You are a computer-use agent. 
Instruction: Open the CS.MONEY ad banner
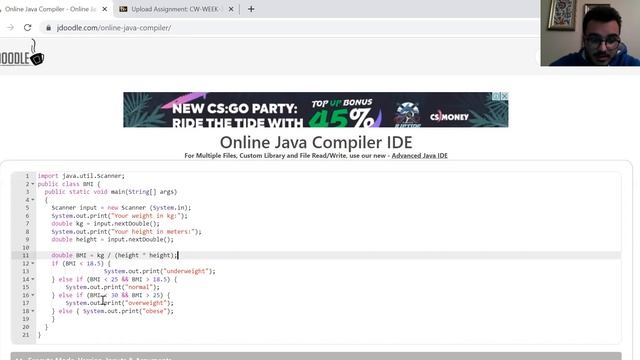[x=316, y=110]
